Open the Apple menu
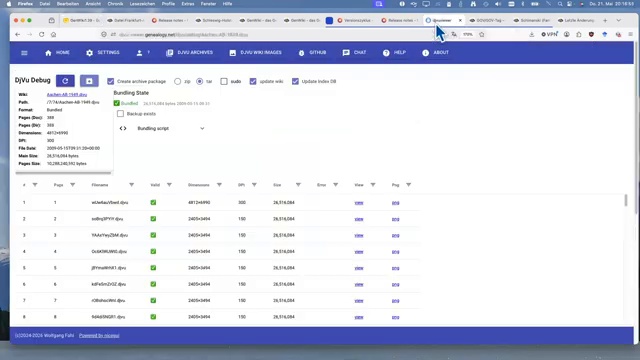Screen dimensions: 640x360 (x=9, y=4)
